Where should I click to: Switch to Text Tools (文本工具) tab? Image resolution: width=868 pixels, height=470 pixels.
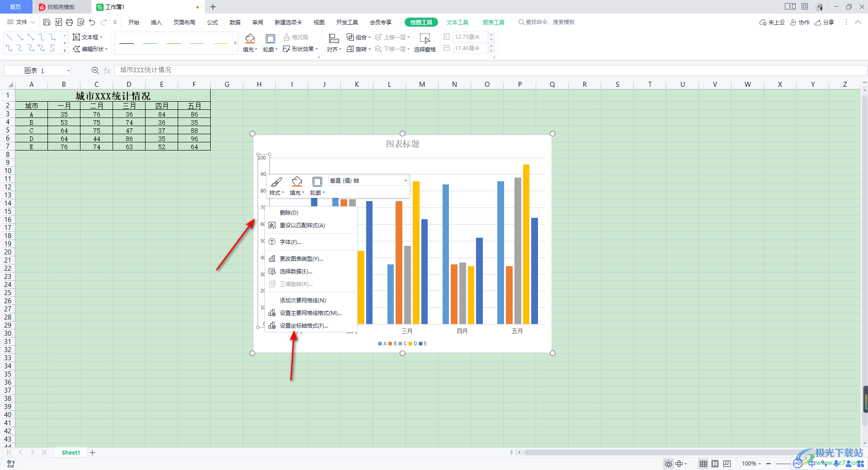[x=458, y=22]
